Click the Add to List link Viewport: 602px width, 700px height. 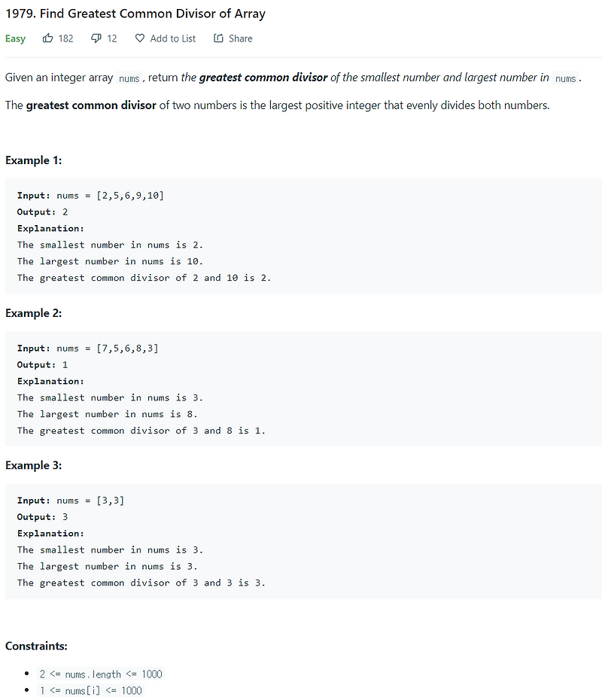point(172,38)
